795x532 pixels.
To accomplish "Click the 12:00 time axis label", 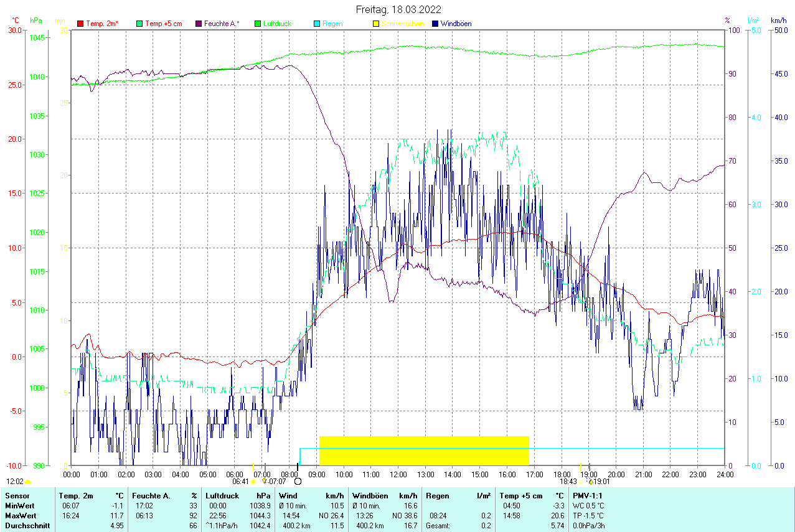I will (398, 474).
